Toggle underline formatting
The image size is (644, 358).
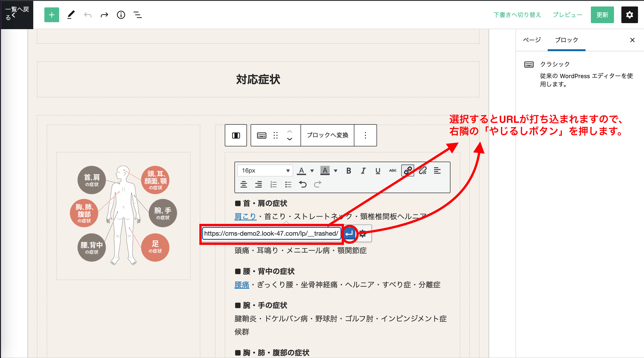pyautogui.click(x=378, y=170)
